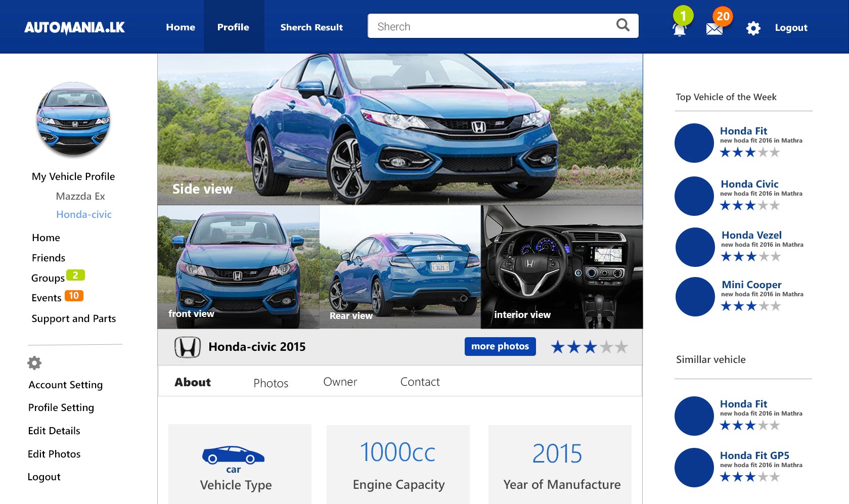The height and width of the screenshot is (504, 849).
Task: Open the front view thumbnail
Action: tap(238, 267)
